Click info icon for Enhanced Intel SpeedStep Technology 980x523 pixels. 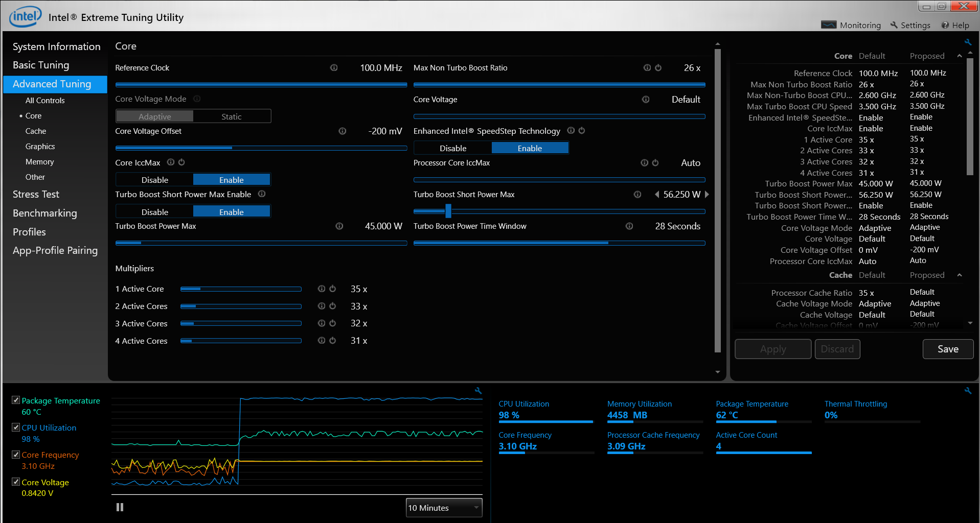[571, 130]
